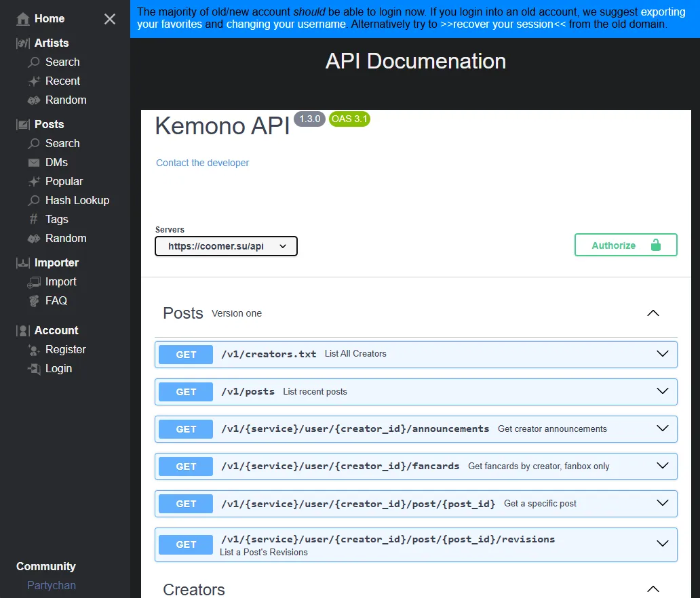Expand the /v1/creators.txt endpoint row
The width and height of the screenshot is (700, 598).
tap(663, 354)
